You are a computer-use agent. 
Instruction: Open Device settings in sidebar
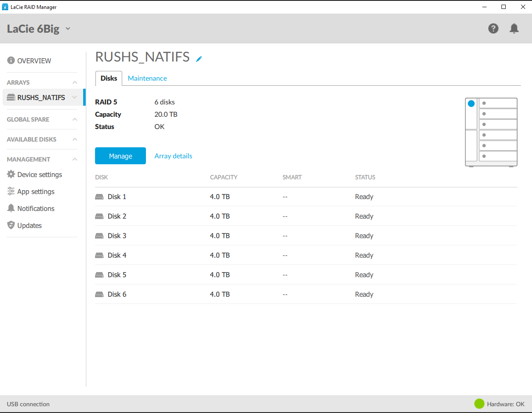(39, 174)
